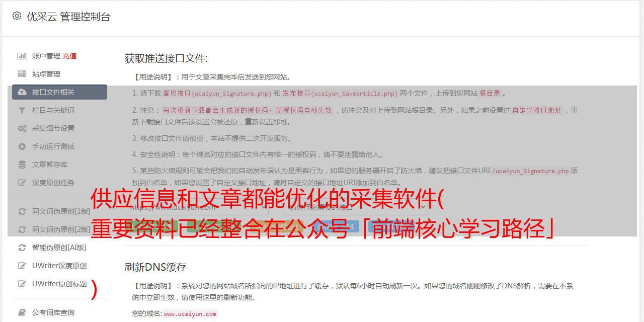This screenshot has height=322, width=644.
Task: Select the cloud icon for 接口文件相关
Action: click(x=22, y=92)
